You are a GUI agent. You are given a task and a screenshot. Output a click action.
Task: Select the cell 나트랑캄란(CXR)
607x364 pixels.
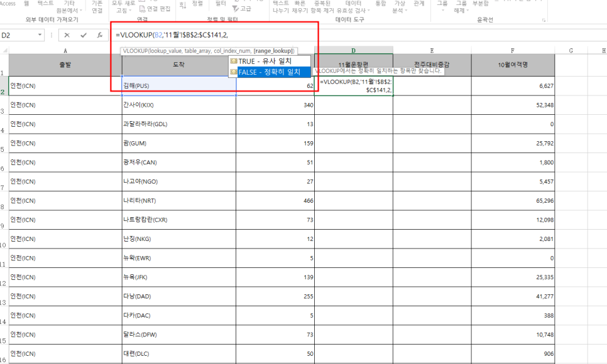(178, 220)
